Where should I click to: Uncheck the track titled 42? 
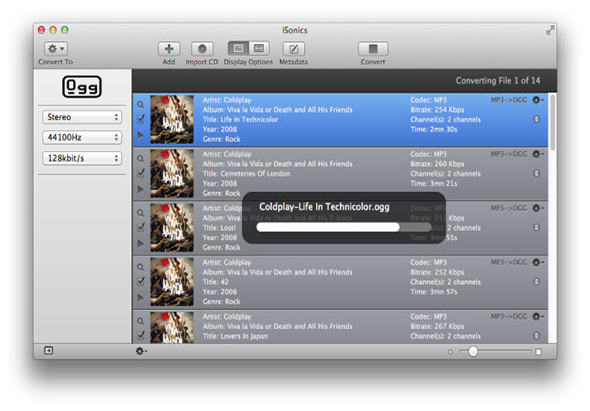pyautogui.click(x=141, y=281)
